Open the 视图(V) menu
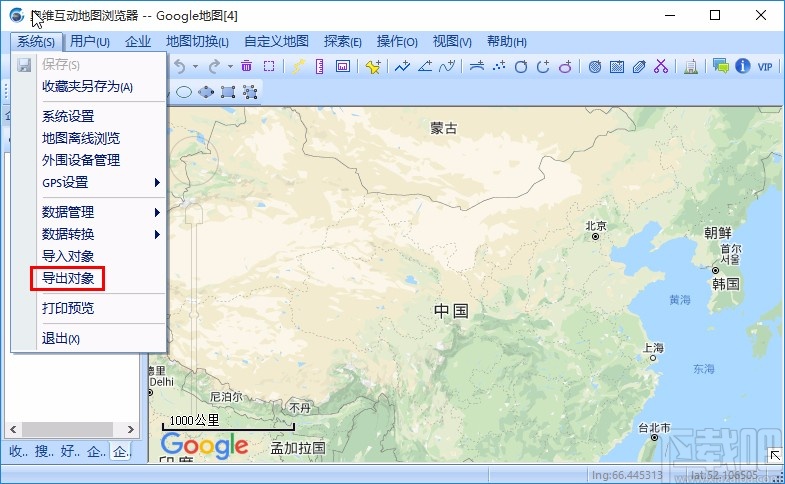The width and height of the screenshot is (785, 484). point(452,42)
